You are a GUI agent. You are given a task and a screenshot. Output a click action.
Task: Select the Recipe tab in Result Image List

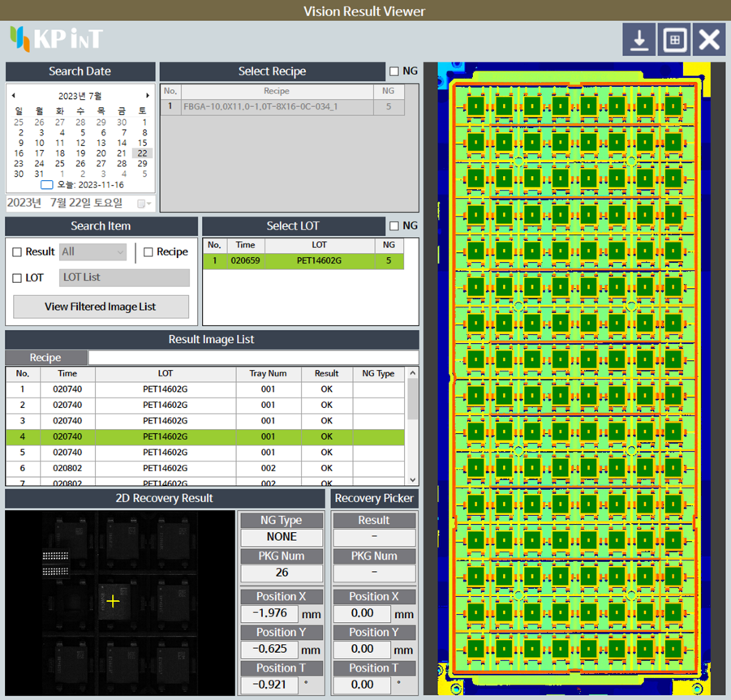[46, 357]
